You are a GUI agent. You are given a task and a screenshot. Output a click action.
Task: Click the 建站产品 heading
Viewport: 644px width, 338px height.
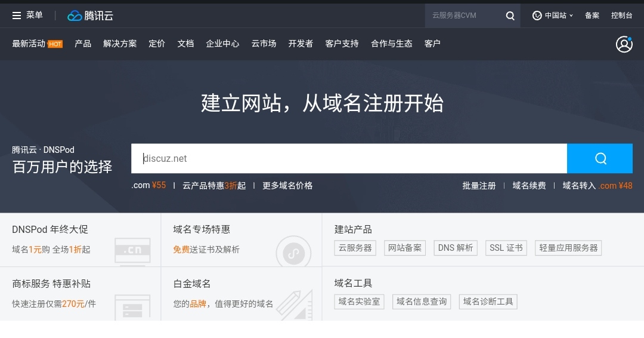click(x=353, y=229)
